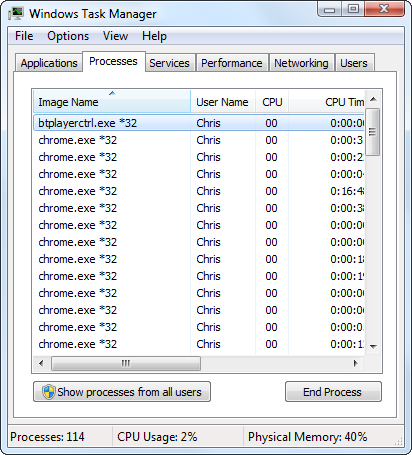Click the UAC shield icon on the Show processes button

click(x=49, y=392)
